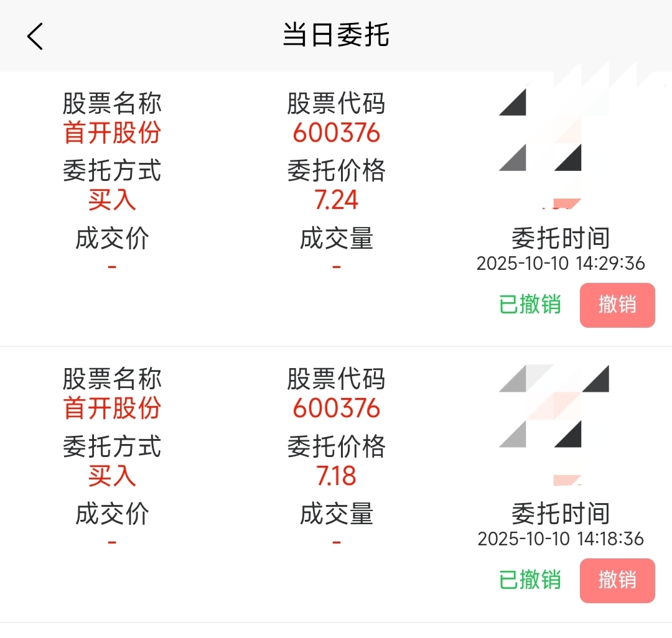Tap the second order's pixelated thumbnail
The image size is (672, 638).
[x=554, y=425]
